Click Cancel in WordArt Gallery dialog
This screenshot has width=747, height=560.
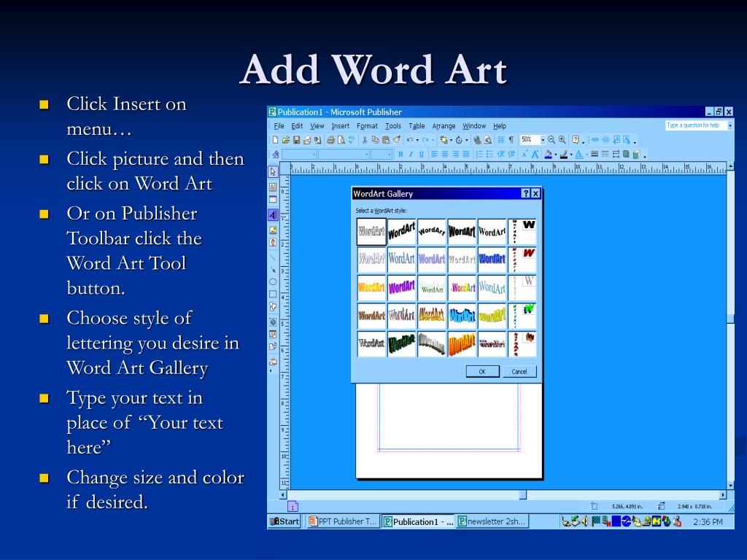point(519,371)
